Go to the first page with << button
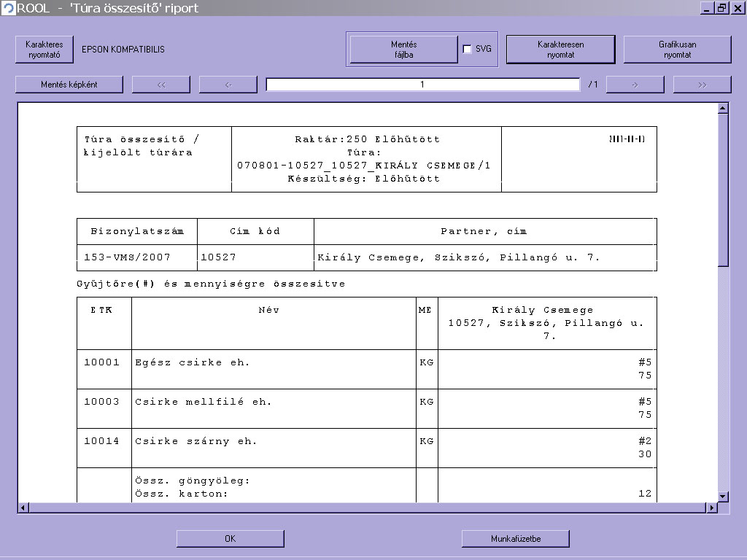The height and width of the screenshot is (560, 747). pyautogui.click(x=161, y=85)
